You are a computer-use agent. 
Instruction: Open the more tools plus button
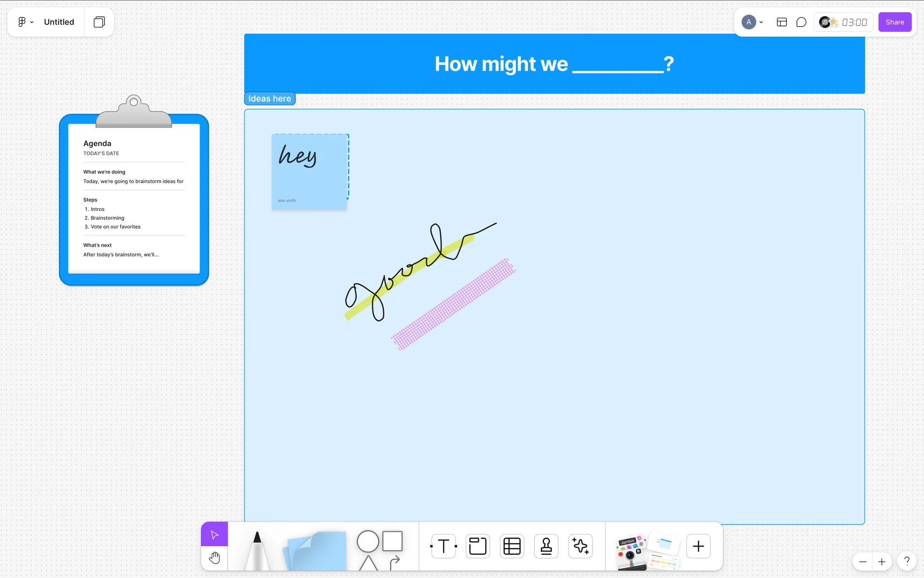tap(698, 546)
